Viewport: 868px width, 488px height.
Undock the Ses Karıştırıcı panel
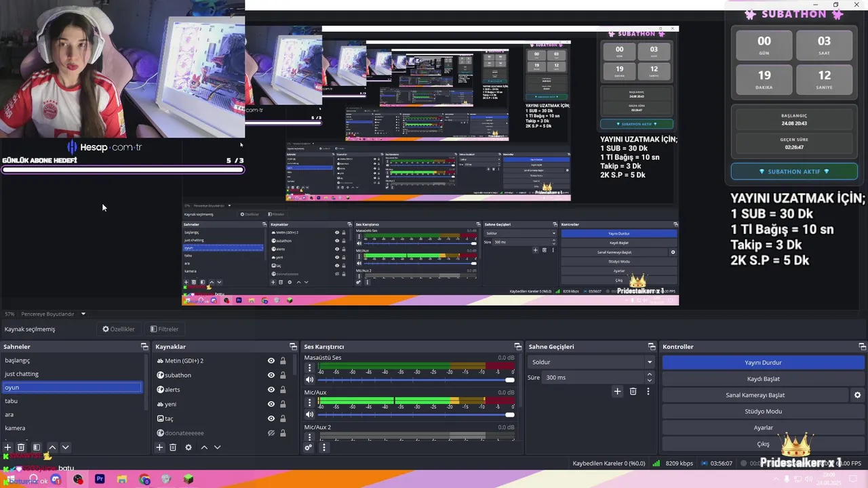518,346
